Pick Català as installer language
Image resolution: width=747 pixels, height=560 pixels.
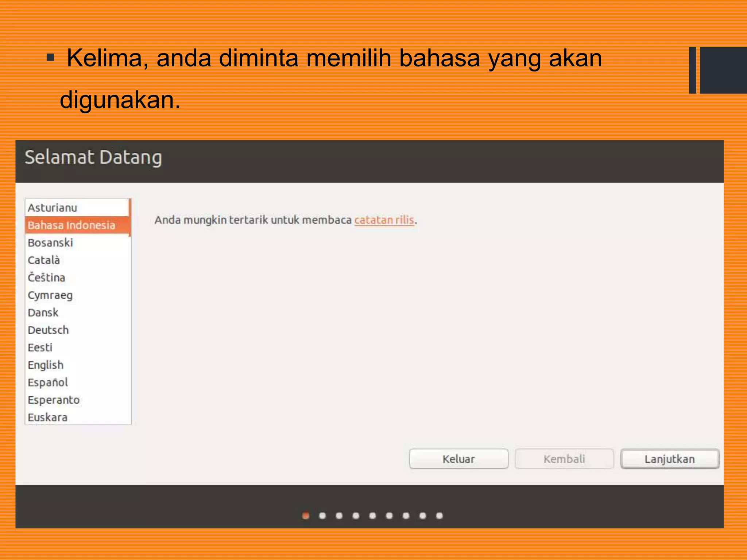pos(77,260)
